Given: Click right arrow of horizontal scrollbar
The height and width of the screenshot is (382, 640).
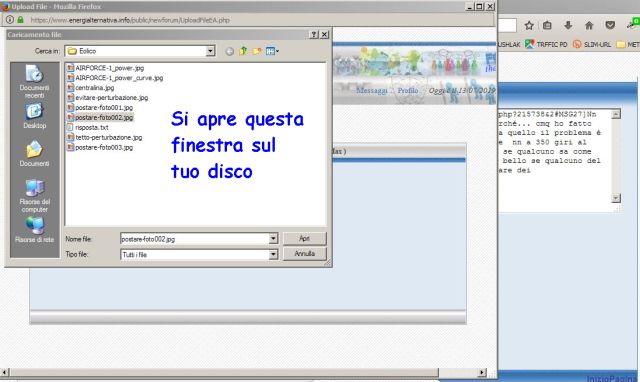Looking at the screenshot, I should [482, 372].
